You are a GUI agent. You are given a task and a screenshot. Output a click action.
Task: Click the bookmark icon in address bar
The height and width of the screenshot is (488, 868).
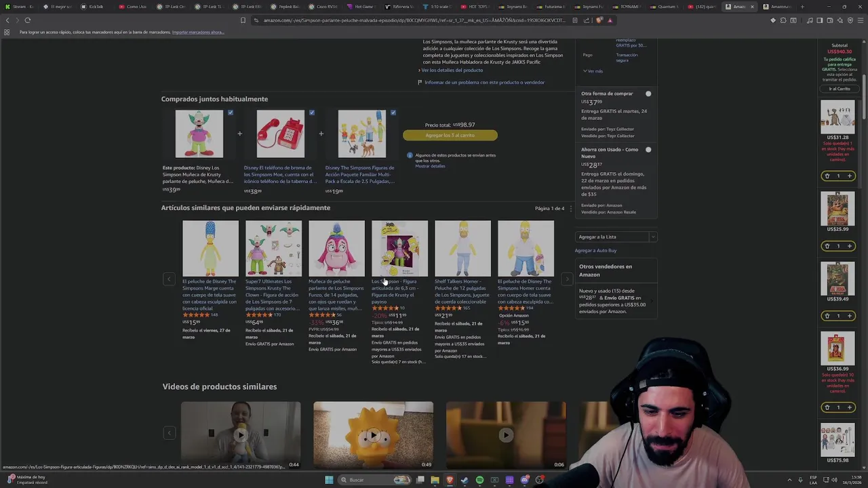243,20
